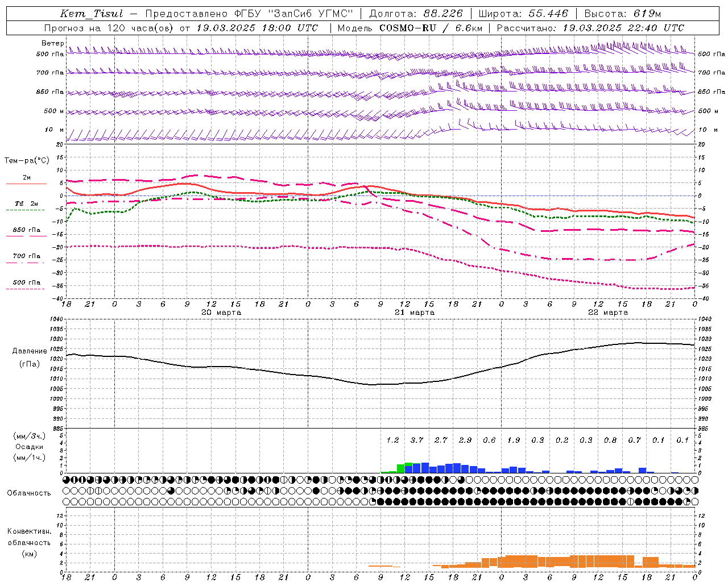Click the left '10 м' wind level label
The image size is (728, 582).
[x=55, y=130]
